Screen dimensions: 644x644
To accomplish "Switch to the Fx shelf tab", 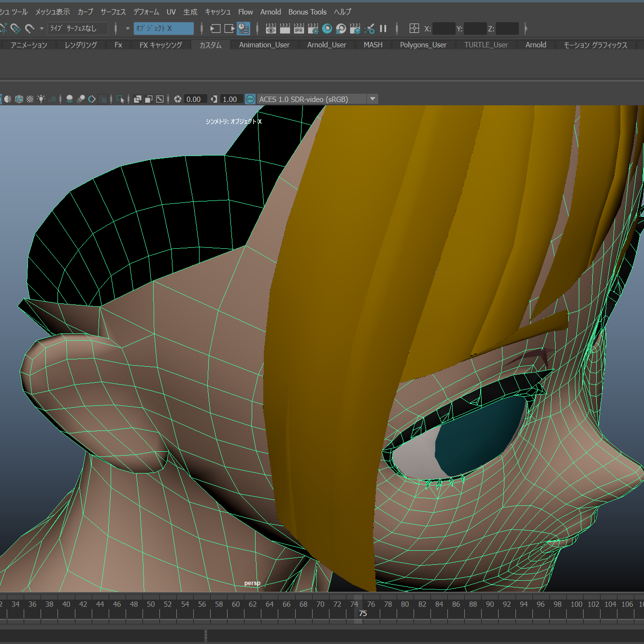I will (x=118, y=45).
